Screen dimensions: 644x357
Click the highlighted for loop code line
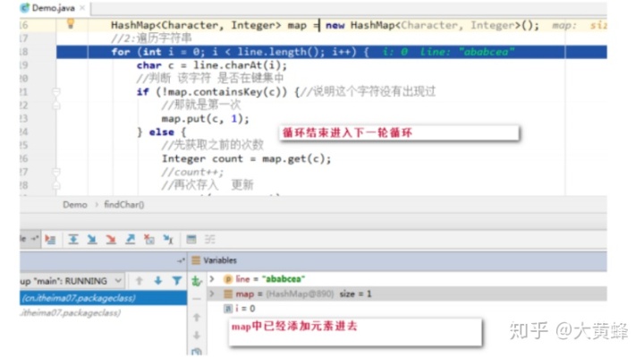click(332, 52)
